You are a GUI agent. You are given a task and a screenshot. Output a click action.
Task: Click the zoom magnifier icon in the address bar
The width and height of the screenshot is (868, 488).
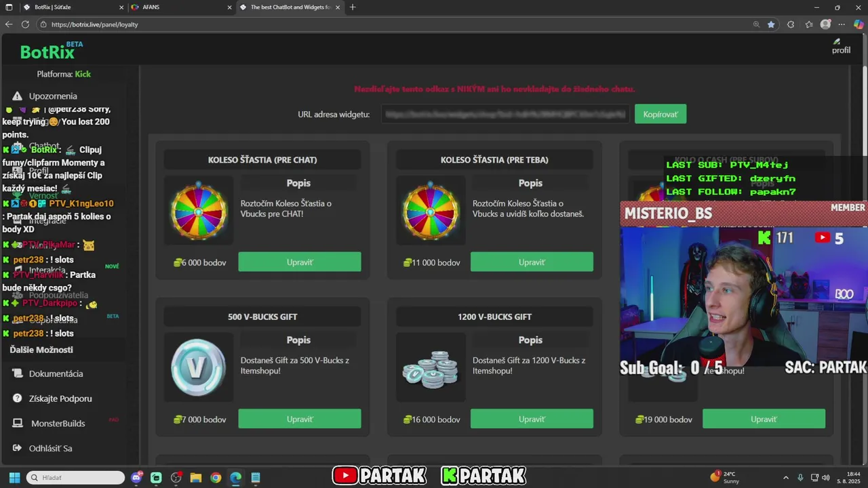point(756,24)
